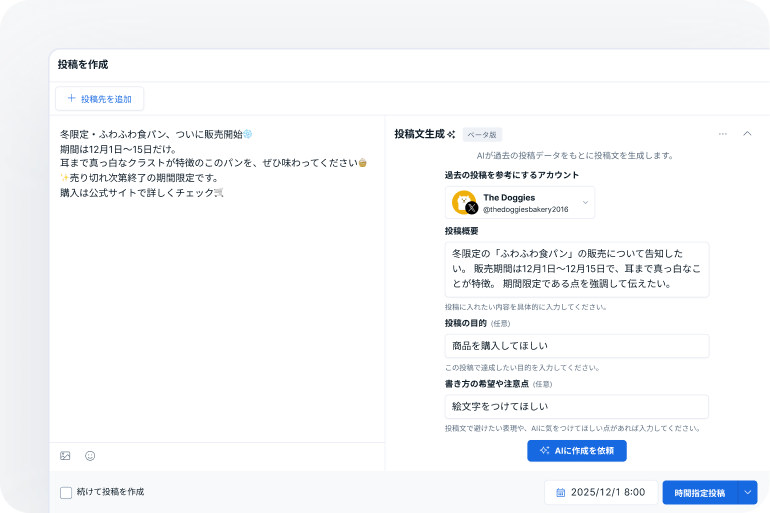Enable the 続けて投稿を作成 checkbox
770x513 pixels.
point(66,492)
